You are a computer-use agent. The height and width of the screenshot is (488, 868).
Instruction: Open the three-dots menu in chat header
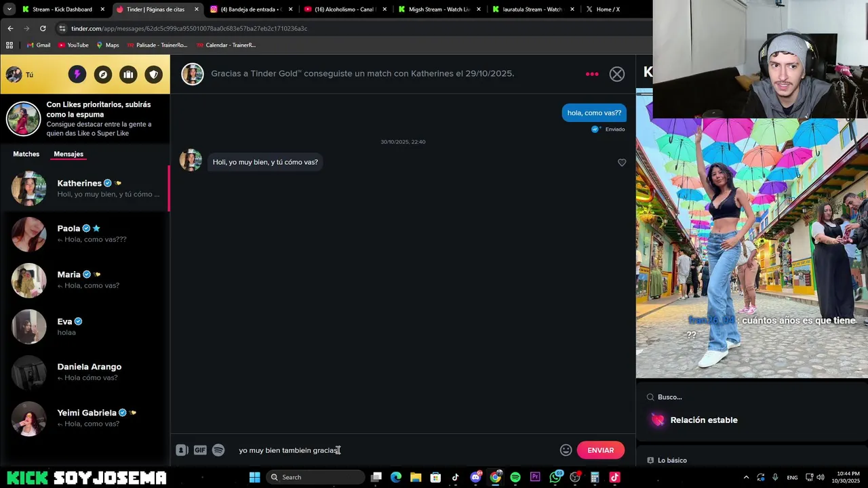pos(592,74)
